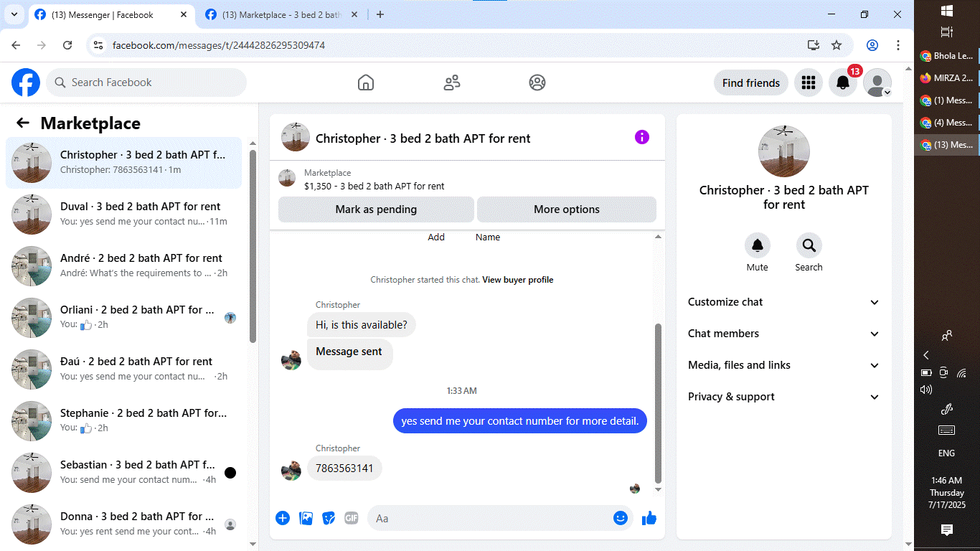The width and height of the screenshot is (980, 551).
Task: Attach a photo using the image icon
Action: pyautogui.click(x=306, y=518)
